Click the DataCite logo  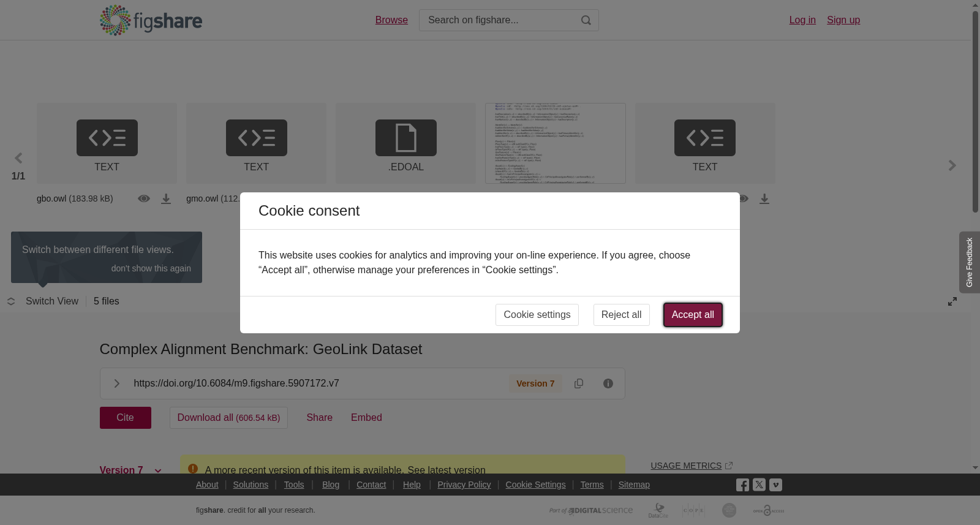click(x=658, y=510)
